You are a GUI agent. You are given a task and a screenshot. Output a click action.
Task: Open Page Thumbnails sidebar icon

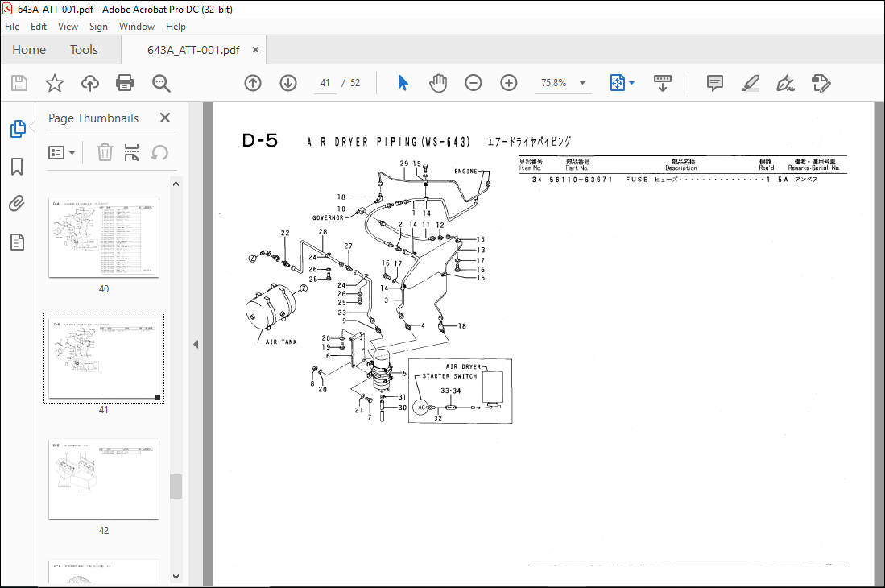pos(18,129)
